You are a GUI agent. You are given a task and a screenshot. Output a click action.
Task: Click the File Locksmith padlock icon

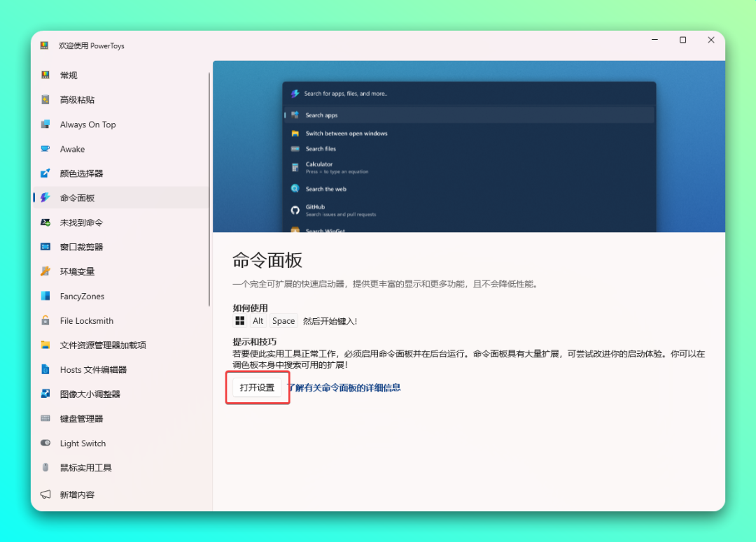tap(45, 320)
